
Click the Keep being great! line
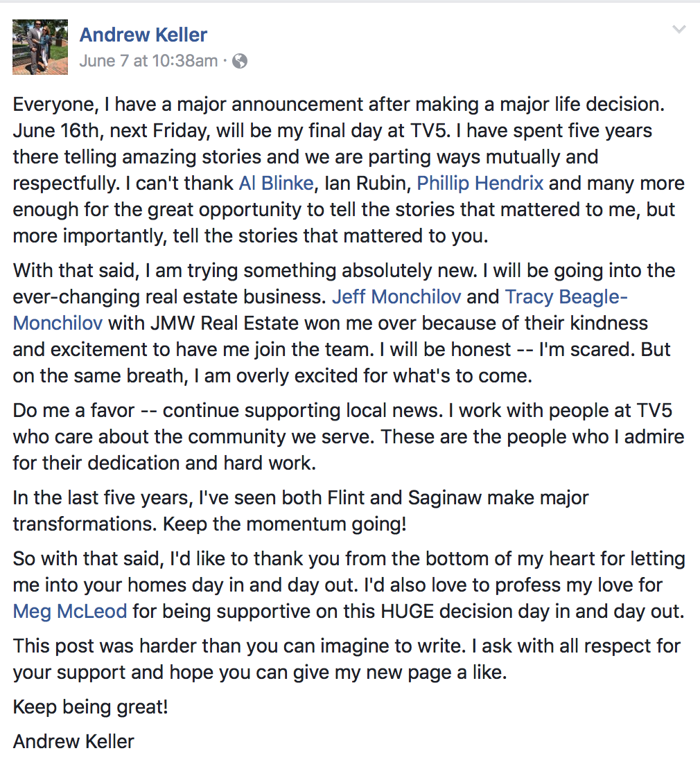(90, 707)
